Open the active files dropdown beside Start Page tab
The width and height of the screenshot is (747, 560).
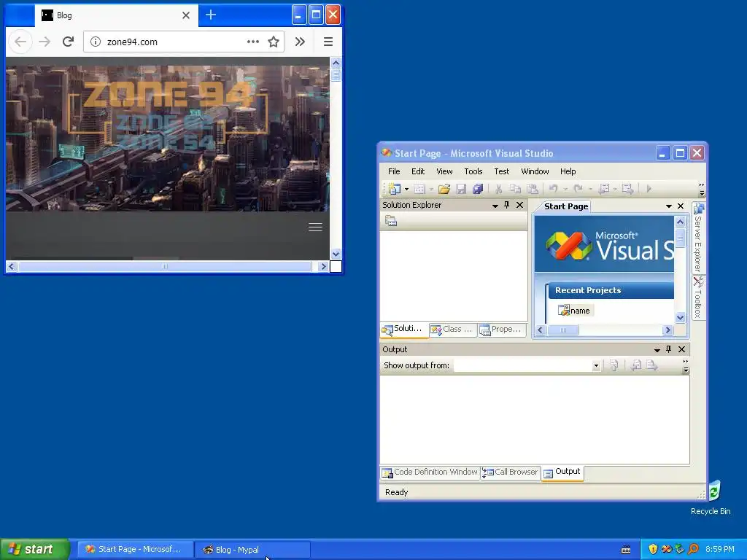[x=669, y=206]
